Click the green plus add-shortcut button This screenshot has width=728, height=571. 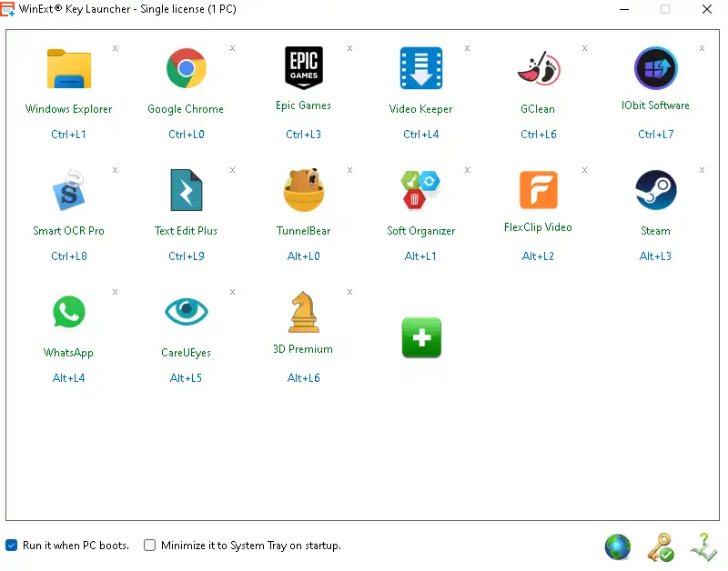tap(421, 338)
